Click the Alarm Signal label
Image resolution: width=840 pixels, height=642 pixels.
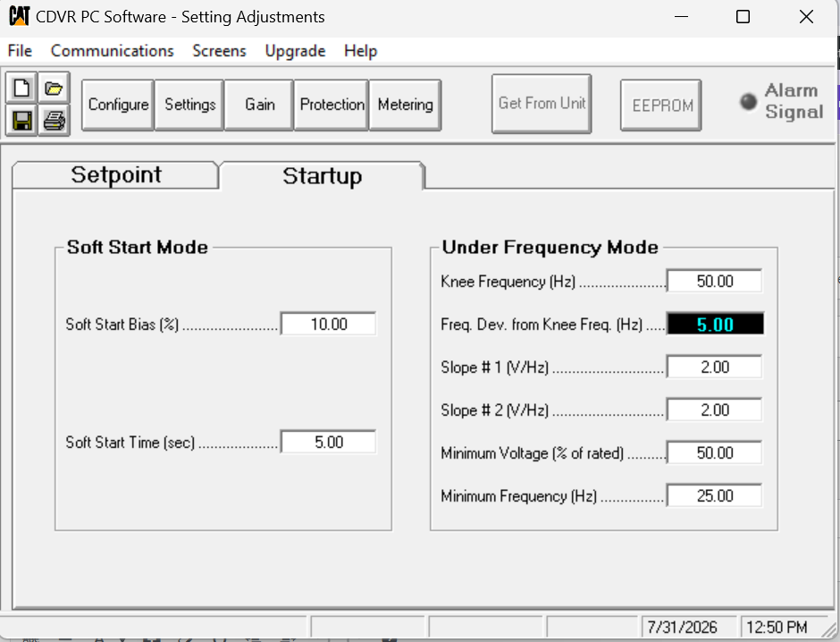(793, 101)
